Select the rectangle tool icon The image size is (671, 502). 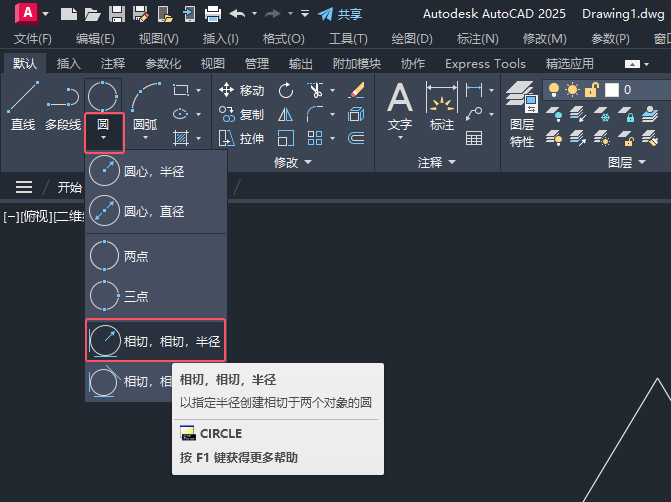(181, 90)
